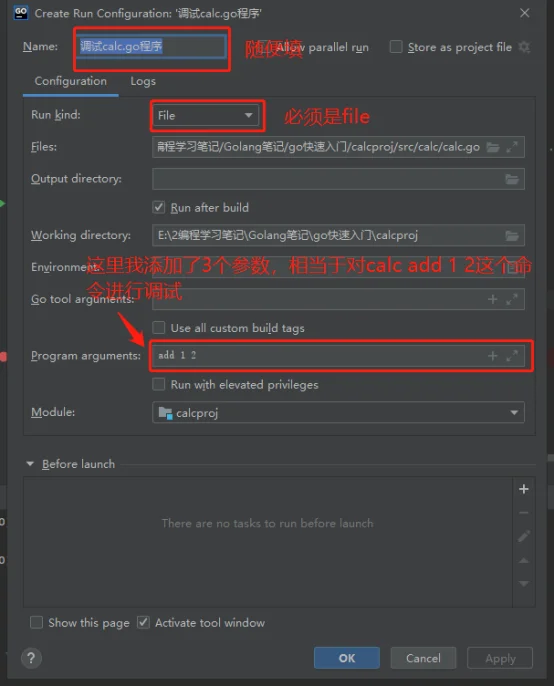Viewport: 554px width, 686px height.
Task: Check Store as project file
Action: 396,47
